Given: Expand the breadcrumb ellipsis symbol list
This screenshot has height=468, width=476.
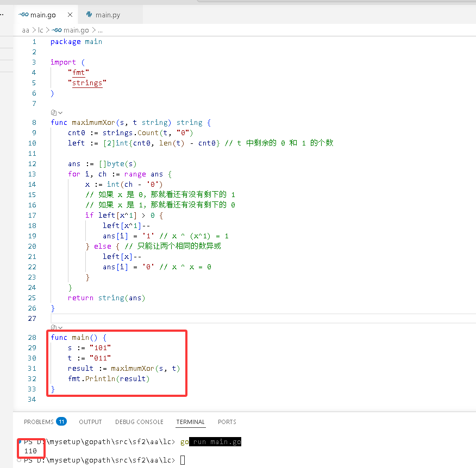Looking at the screenshot, I should pyautogui.click(x=100, y=30).
